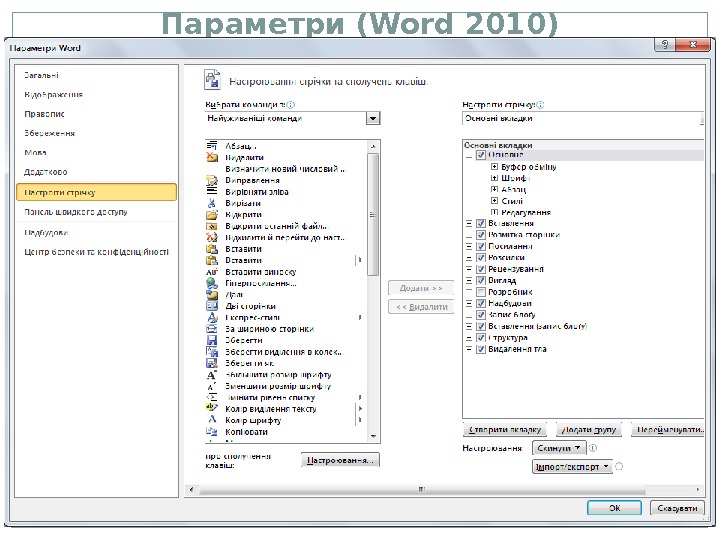Viewport: 720px width, 540px height.
Task: Select the Відкрити folder icon
Action: pos(212,214)
